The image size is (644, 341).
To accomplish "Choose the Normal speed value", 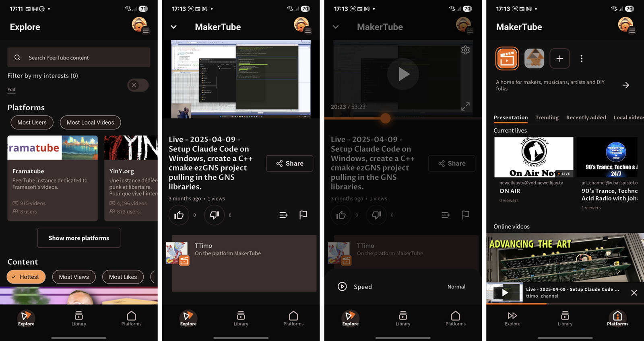I will click(456, 287).
